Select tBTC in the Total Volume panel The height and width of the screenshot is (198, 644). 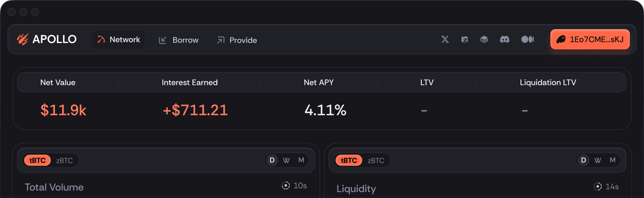(x=38, y=161)
